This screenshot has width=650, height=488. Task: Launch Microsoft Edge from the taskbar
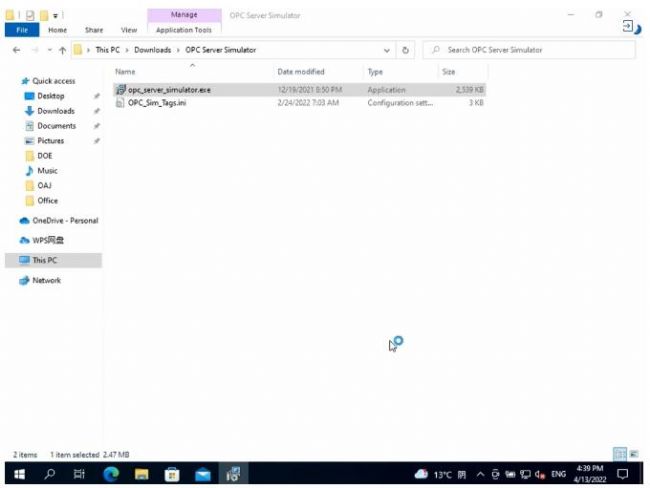coord(111,473)
